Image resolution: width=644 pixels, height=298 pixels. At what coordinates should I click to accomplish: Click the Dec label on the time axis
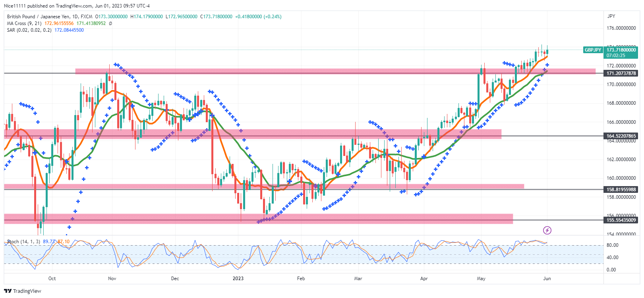tap(175, 279)
